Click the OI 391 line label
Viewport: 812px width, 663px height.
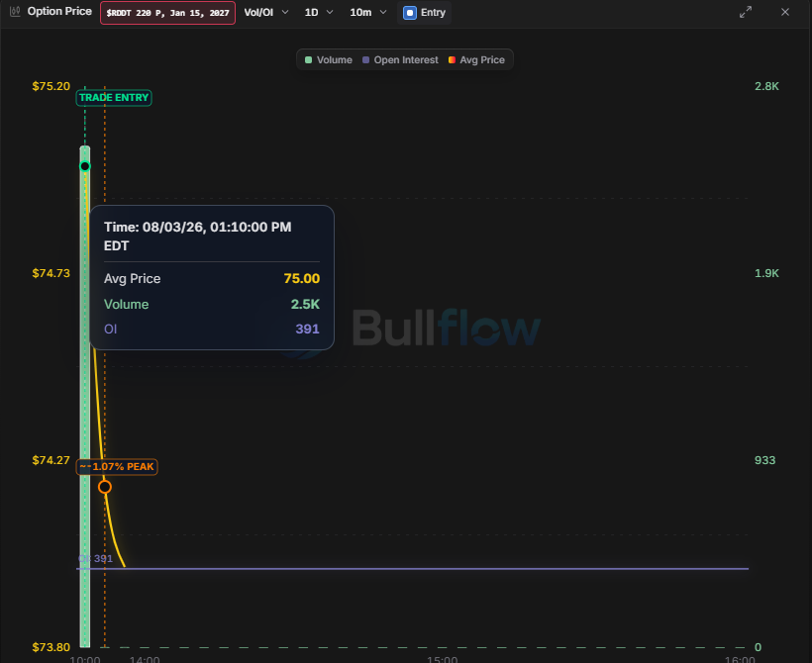tap(95, 558)
